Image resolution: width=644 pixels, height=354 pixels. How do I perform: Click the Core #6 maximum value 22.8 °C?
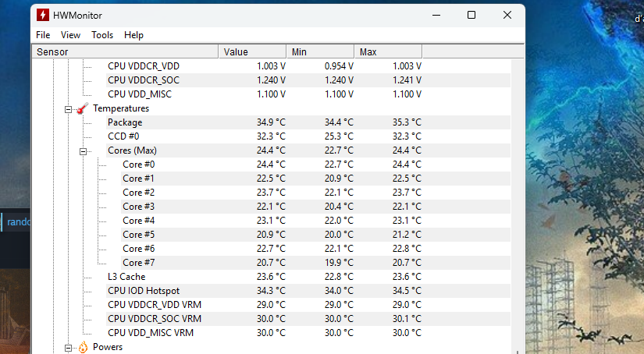click(x=407, y=249)
